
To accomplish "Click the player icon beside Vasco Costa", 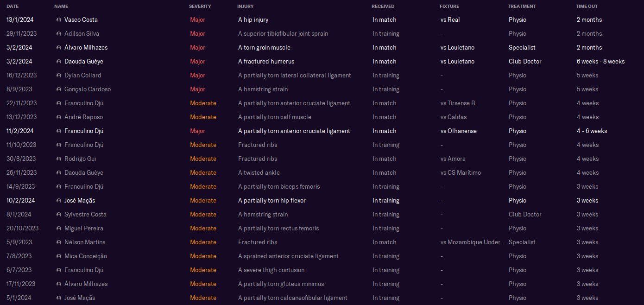I will point(59,20).
